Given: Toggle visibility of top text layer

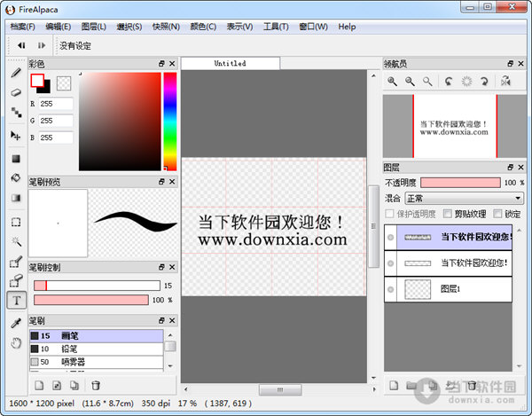Looking at the screenshot, I should pyautogui.click(x=390, y=237).
